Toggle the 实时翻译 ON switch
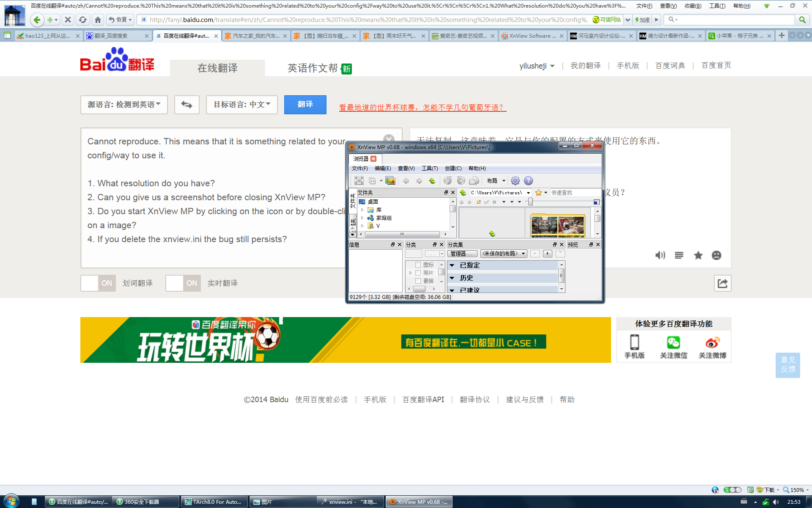 point(183,283)
